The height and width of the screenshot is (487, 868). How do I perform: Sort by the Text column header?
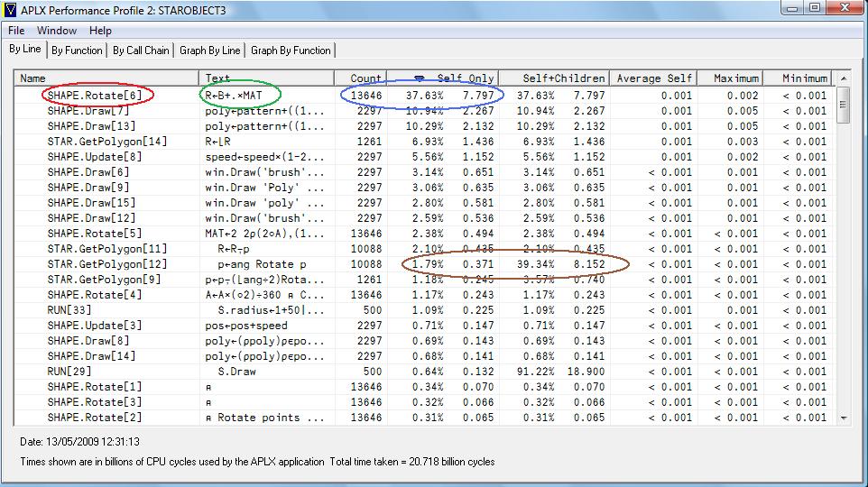pyautogui.click(x=266, y=78)
